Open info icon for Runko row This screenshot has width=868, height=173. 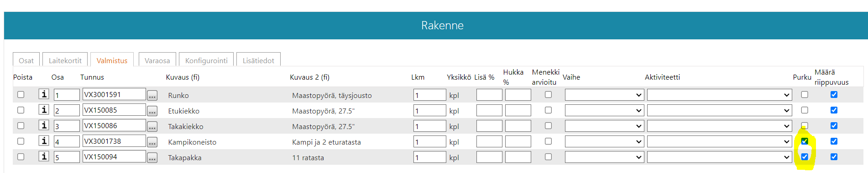point(44,94)
